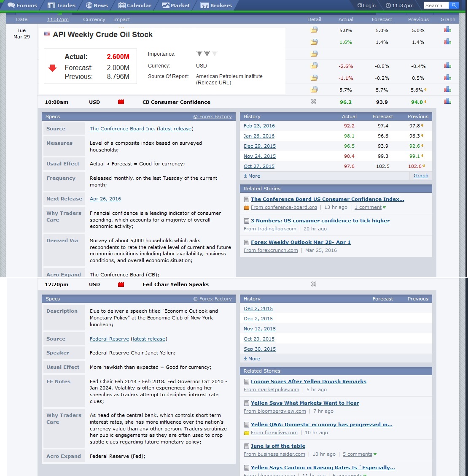This screenshot has height=476, width=468.
Task: Open Loonie Soars After Yellen Dovish Remarks
Action: click(x=309, y=381)
